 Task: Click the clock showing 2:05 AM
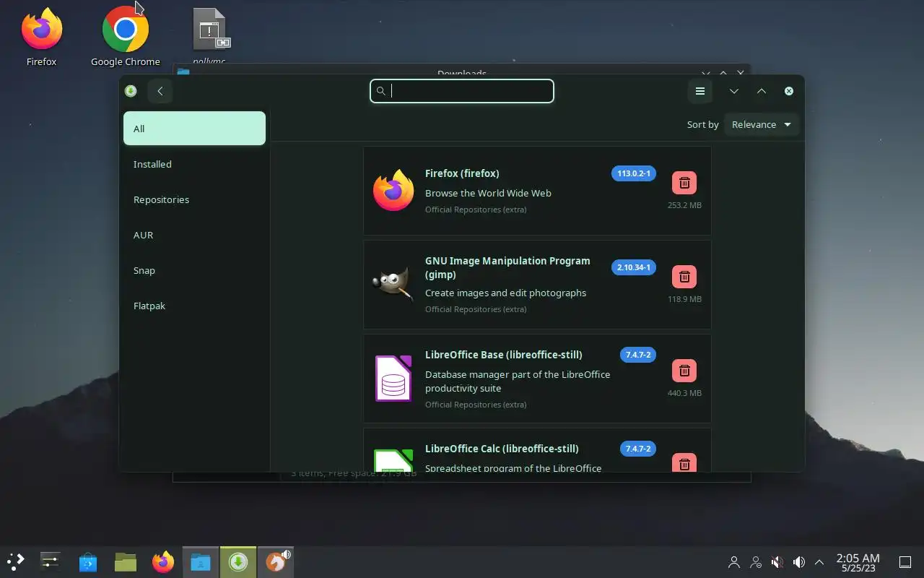(858, 562)
